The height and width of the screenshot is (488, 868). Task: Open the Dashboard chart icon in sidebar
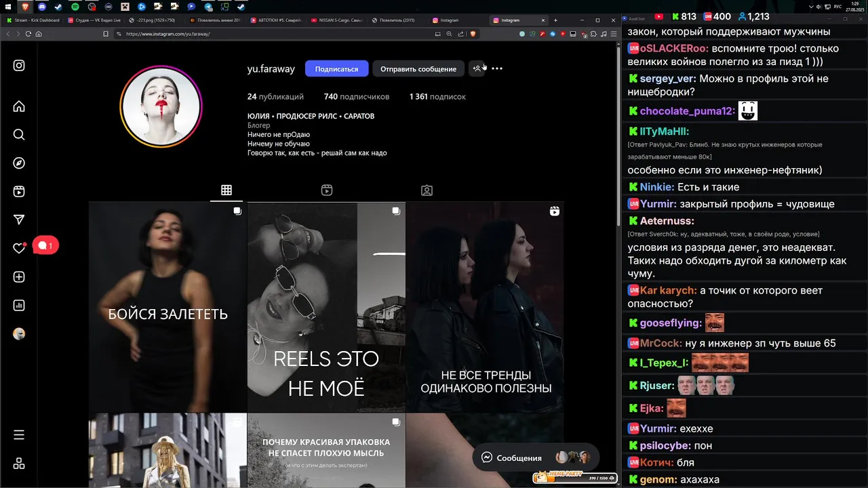[19, 305]
